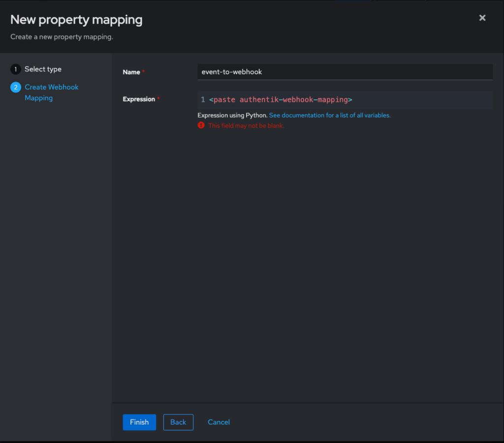The height and width of the screenshot is (443, 504).
Task: Click the 'Create a new property mapping' subtitle
Action: (x=62, y=37)
